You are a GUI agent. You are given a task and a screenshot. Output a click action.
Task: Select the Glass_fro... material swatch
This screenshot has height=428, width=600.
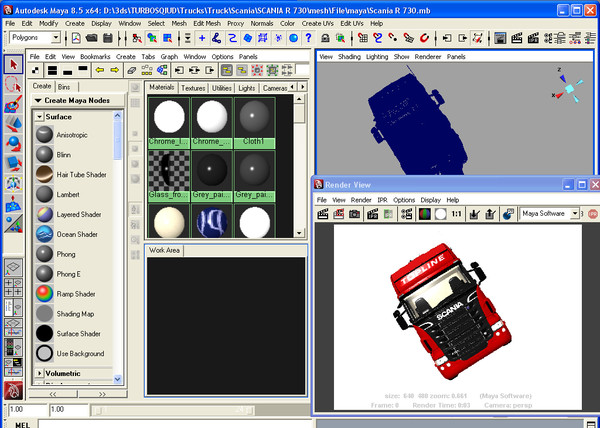169,176
